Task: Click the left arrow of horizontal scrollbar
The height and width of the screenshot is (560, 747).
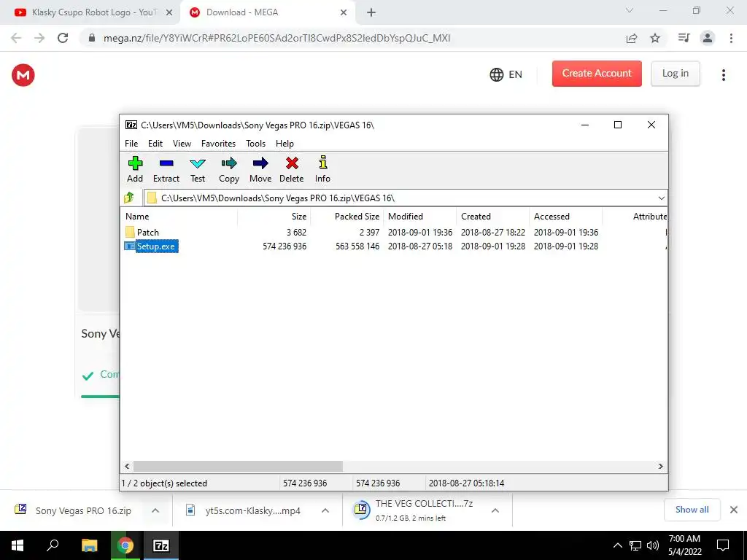Action: point(127,466)
